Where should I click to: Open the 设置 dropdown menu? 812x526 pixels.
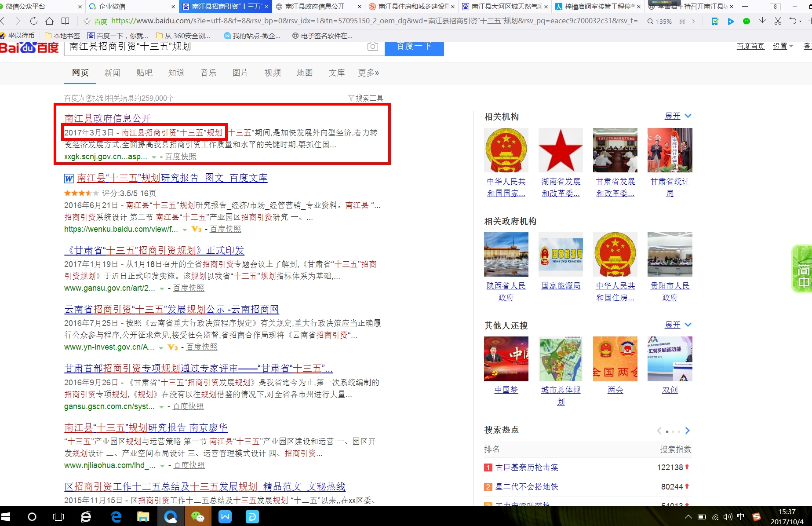coord(783,46)
